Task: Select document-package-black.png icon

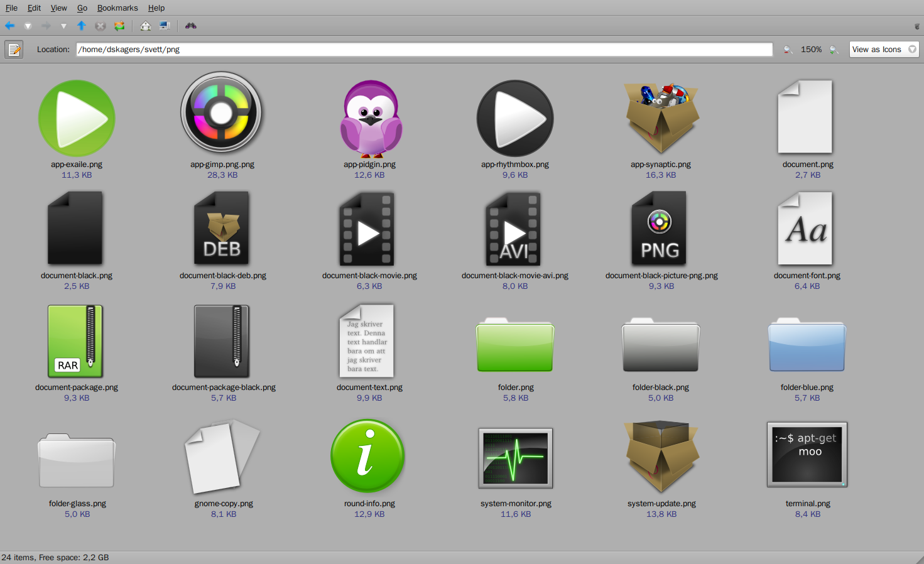Action: (x=222, y=341)
